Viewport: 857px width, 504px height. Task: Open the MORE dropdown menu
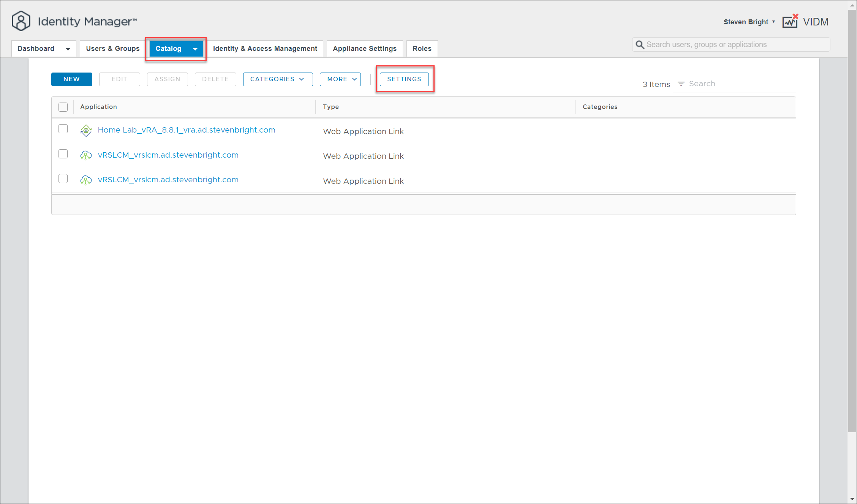point(340,79)
